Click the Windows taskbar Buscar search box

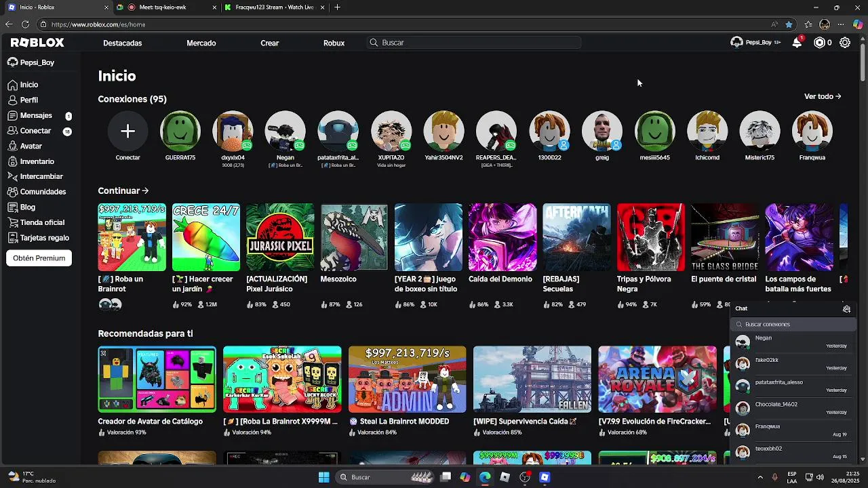(385, 477)
